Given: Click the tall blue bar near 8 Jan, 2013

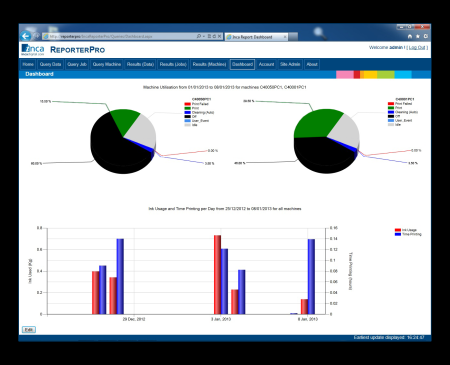Looking at the screenshot, I should (311, 277).
